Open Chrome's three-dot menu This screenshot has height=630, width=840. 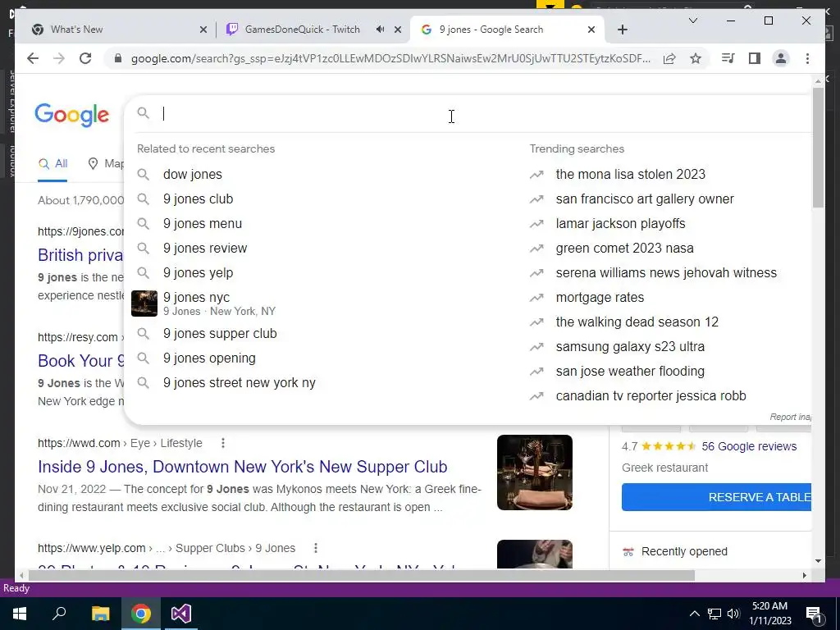pyautogui.click(x=807, y=58)
